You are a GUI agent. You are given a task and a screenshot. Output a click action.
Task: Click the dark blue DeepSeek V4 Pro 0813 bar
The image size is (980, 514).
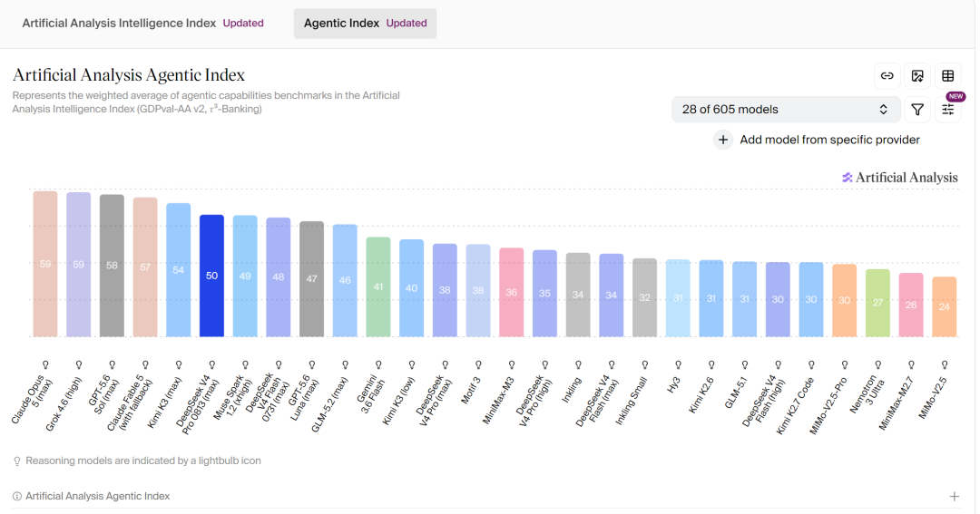pos(211,276)
